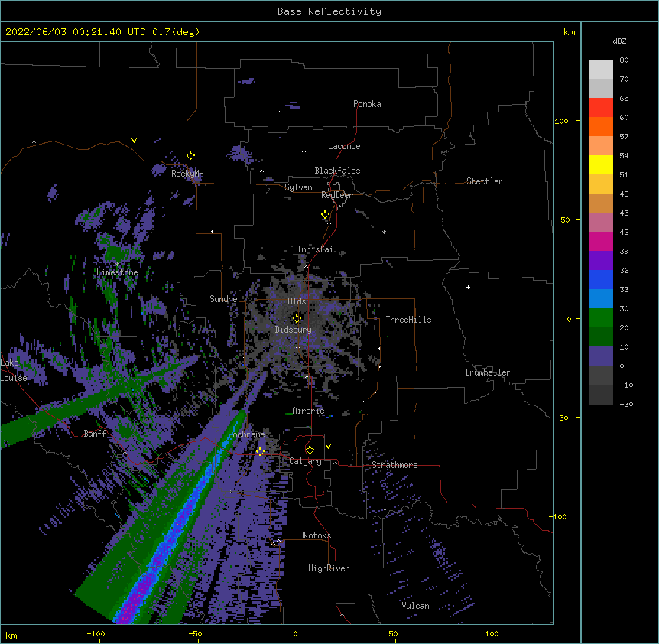Select the yellow diamond marker right of Cochrane

pos(260,451)
